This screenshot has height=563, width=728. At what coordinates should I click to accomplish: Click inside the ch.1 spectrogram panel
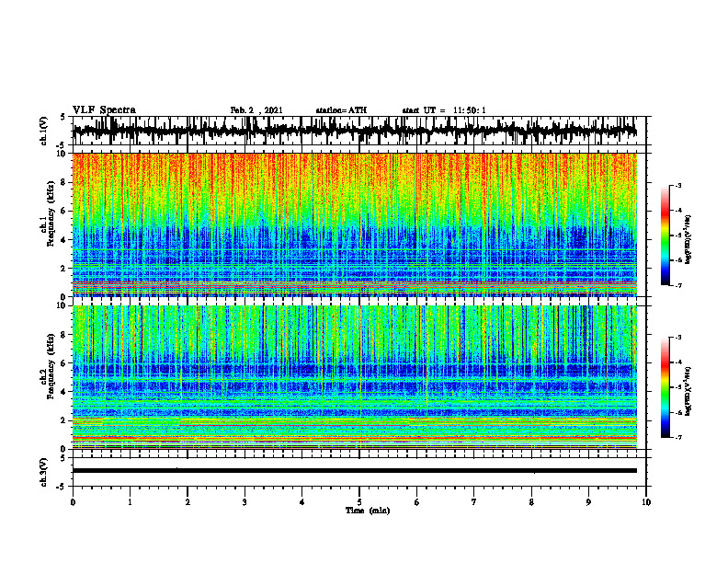[x=355, y=224]
